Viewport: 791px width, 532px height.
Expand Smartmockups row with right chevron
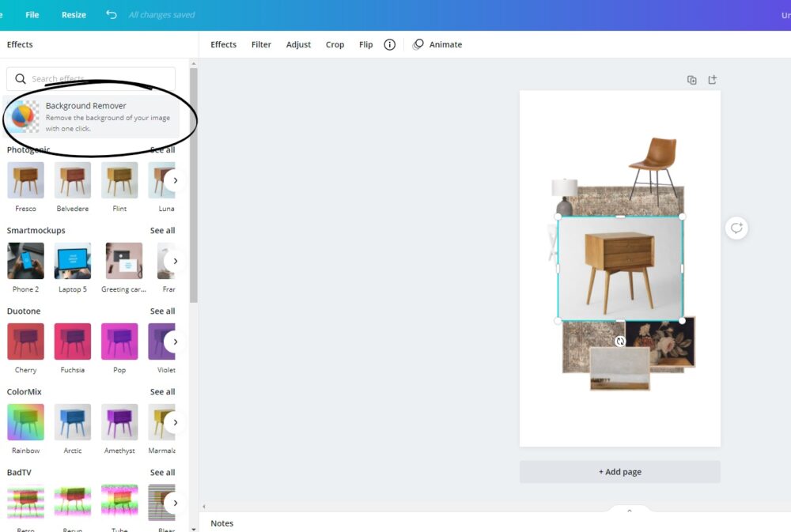(x=175, y=261)
